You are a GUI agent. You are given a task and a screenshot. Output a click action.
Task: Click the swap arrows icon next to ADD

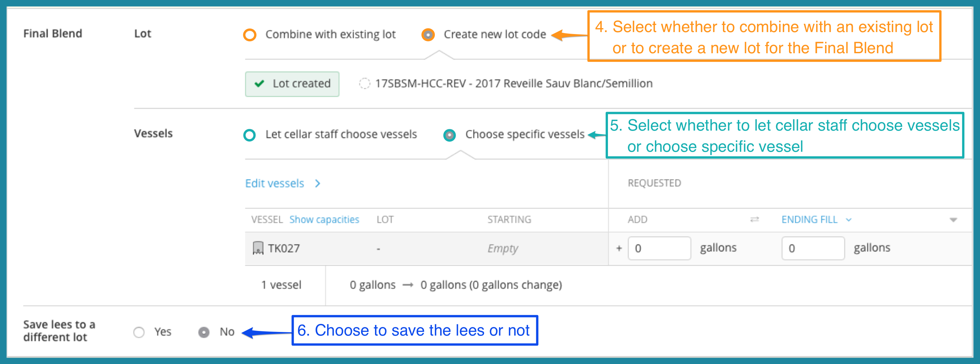pos(754,219)
